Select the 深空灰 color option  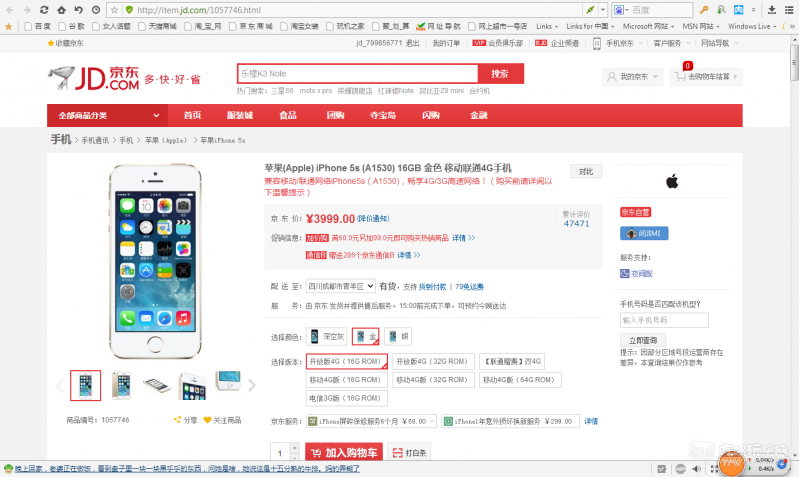click(x=327, y=336)
